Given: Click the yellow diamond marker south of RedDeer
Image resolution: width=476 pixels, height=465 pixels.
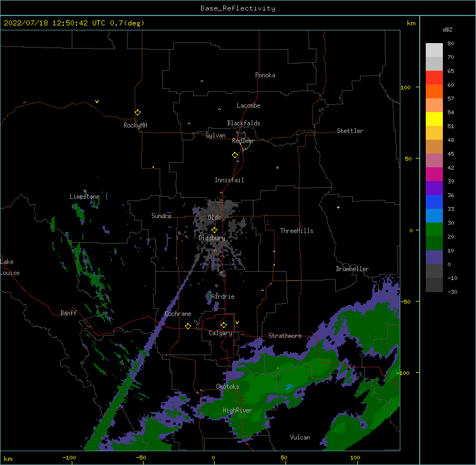Looking at the screenshot, I should [x=235, y=155].
